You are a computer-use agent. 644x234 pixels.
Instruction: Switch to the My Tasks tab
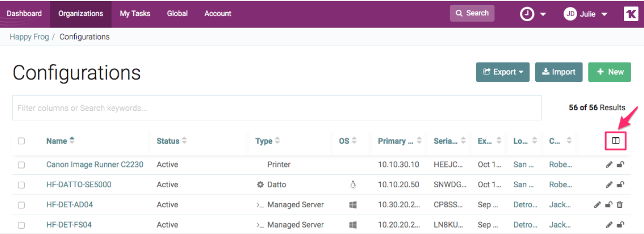pyautogui.click(x=135, y=14)
